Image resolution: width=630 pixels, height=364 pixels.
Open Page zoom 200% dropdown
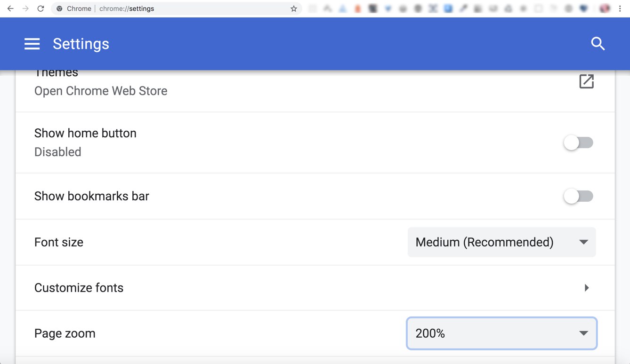coord(502,333)
